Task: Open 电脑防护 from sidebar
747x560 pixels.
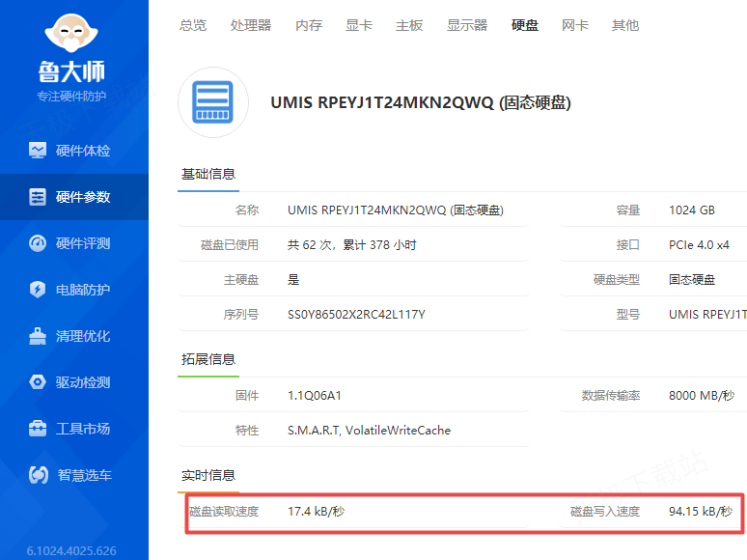Action: [74, 290]
